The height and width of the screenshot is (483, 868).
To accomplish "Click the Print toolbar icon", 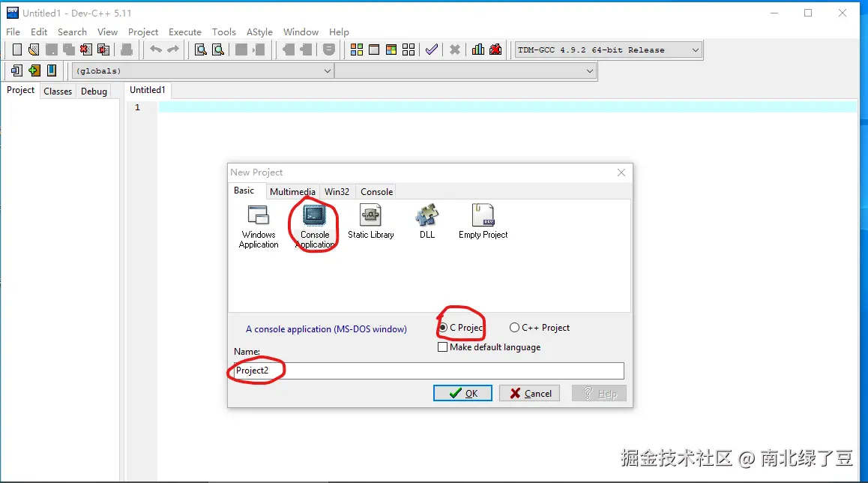I will (126, 49).
